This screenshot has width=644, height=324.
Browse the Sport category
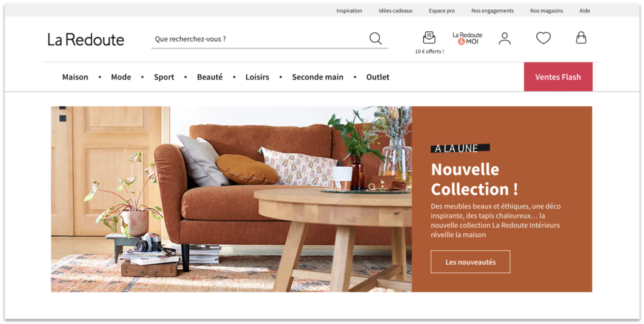(164, 77)
